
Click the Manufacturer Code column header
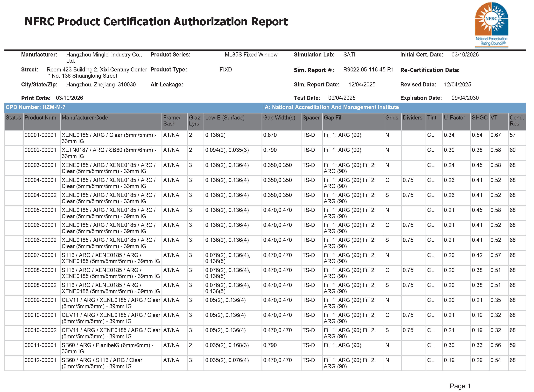coord(85,118)
